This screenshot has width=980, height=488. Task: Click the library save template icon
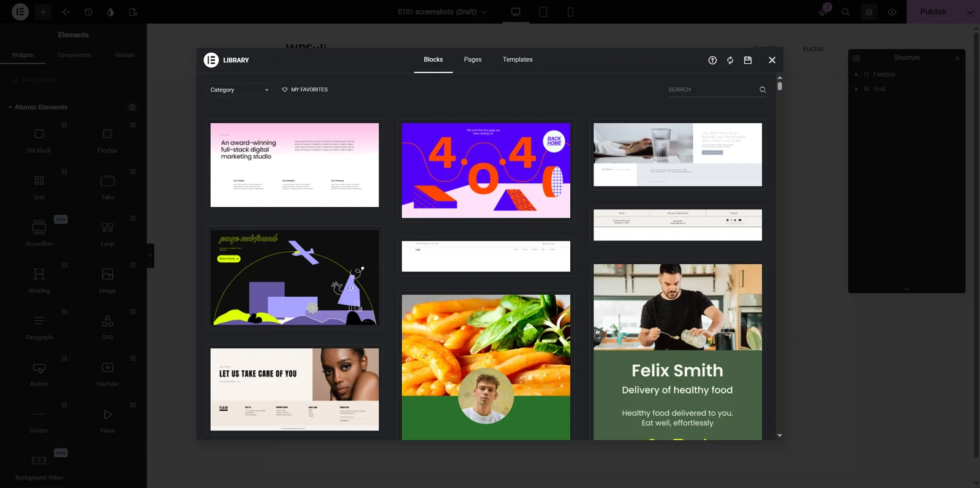[748, 60]
